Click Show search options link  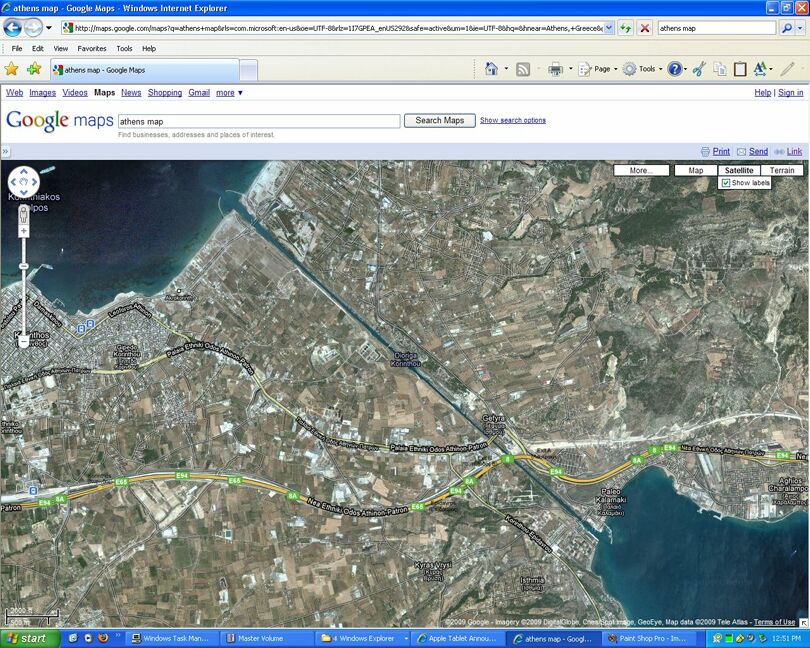point(512,120)
